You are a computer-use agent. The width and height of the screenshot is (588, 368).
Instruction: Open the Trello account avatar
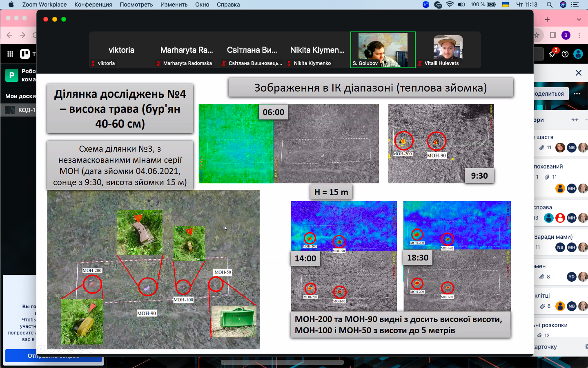point(578,54)
